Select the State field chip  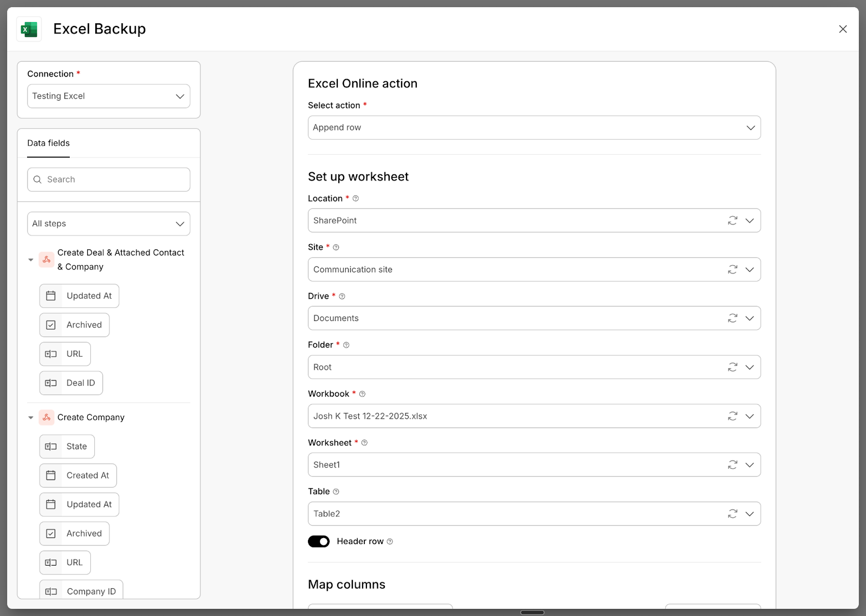67,447
